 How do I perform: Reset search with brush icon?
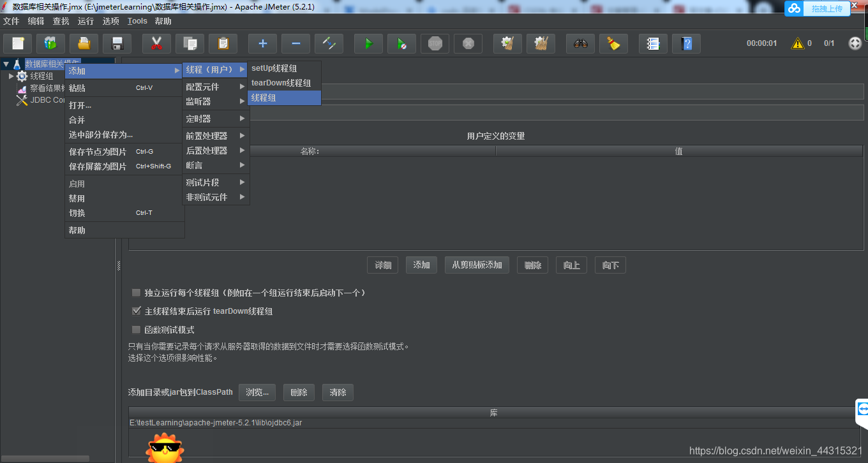[614, 43]
